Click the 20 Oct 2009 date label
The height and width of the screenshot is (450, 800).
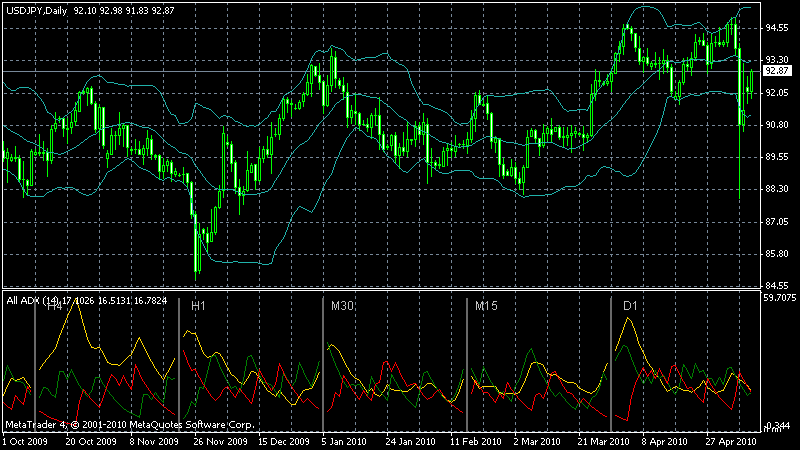click(x=90, y=441)
